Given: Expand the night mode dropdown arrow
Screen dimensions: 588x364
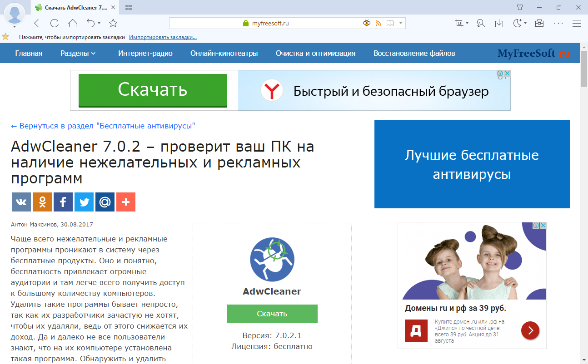Looking at the screenshot, I should [x=525, y=23].
